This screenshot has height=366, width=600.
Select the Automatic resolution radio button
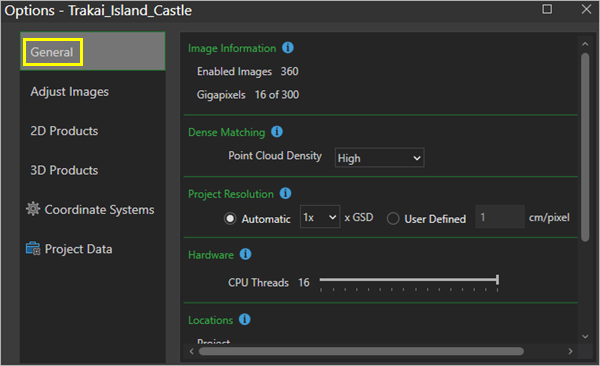(230, 219)
